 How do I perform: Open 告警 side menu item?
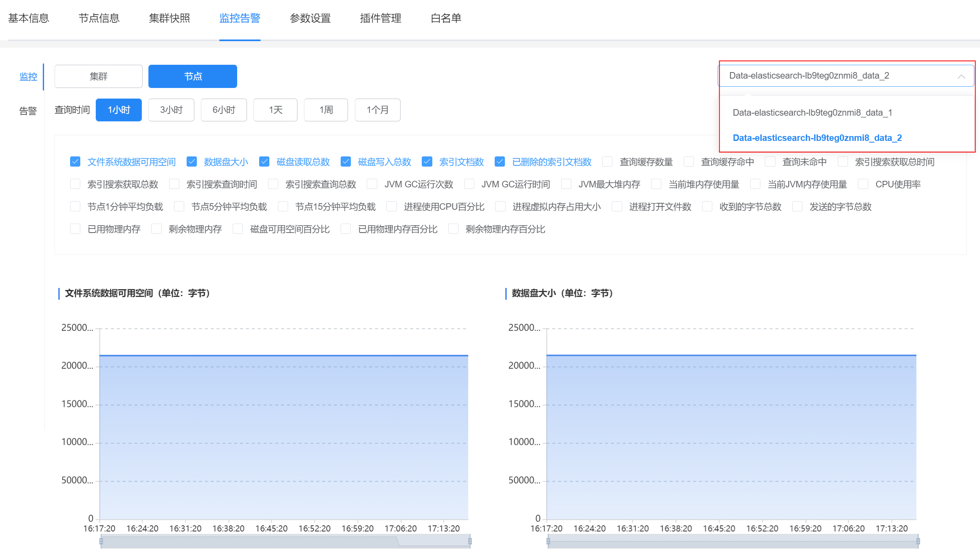(x=28, y=111)
